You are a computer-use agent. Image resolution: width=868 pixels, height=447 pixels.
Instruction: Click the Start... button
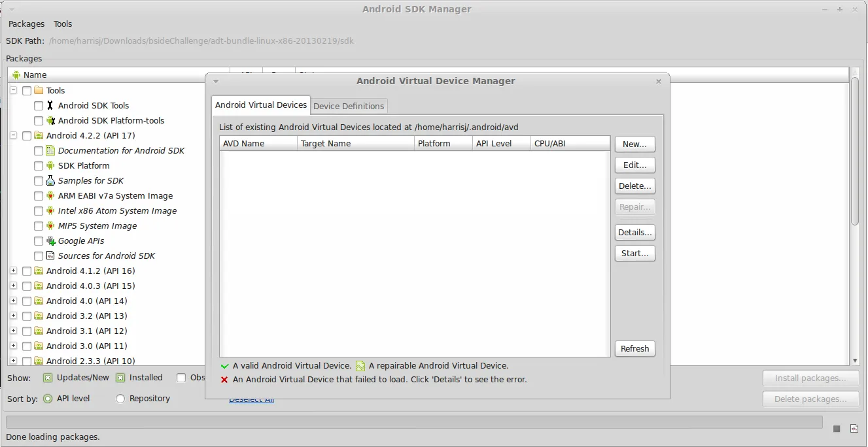634,254
